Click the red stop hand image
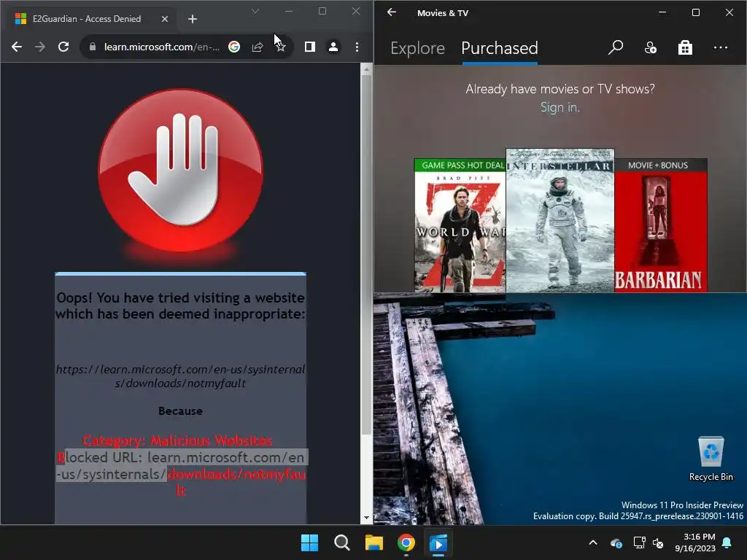The height and width of the screenshot is (560, 747). 180,170
